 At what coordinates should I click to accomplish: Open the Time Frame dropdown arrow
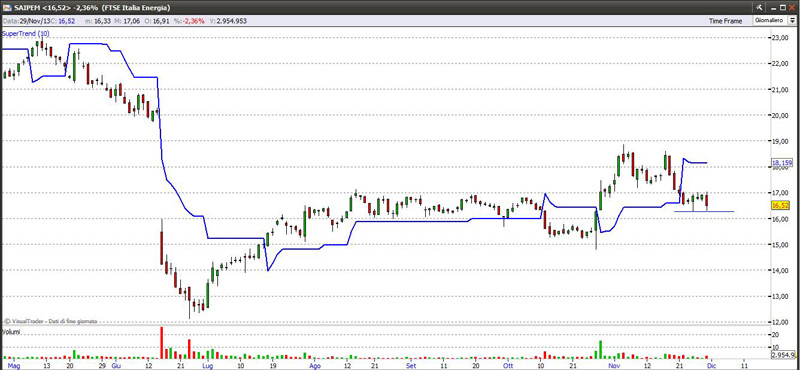pyautogui.click(x=793, y=21)
